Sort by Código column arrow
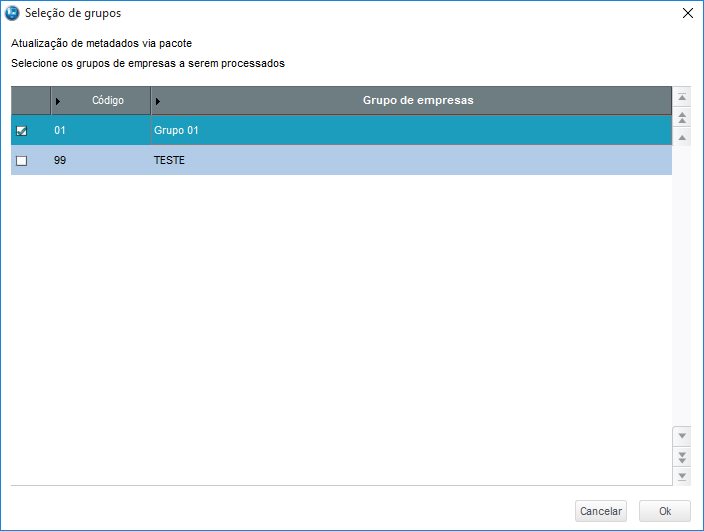Screen dimensions: 704x531 [57, 101]
